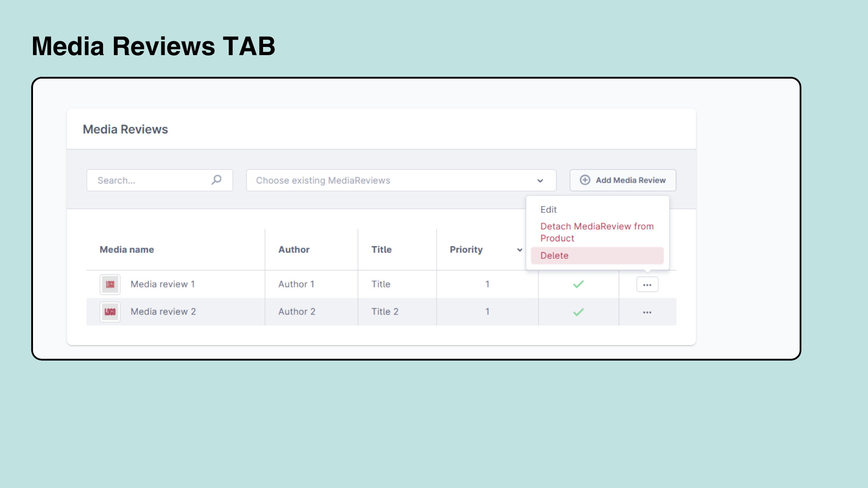Viewport: 868px width, 488px height.
Task: Choose Detach MediaReview from Product
Action: pos(597,232)
